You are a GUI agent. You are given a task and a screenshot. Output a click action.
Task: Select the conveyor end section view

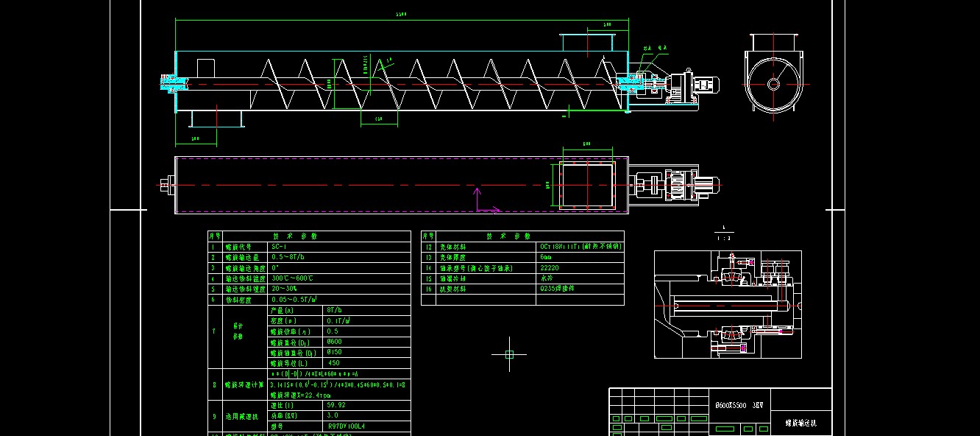[773, 75]
